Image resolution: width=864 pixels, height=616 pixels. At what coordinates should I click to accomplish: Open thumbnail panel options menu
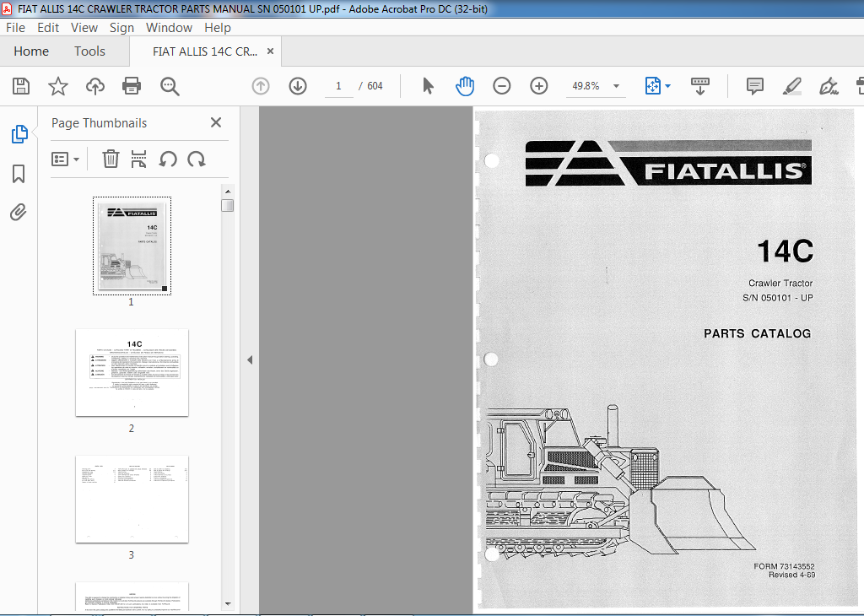(65, 159)
